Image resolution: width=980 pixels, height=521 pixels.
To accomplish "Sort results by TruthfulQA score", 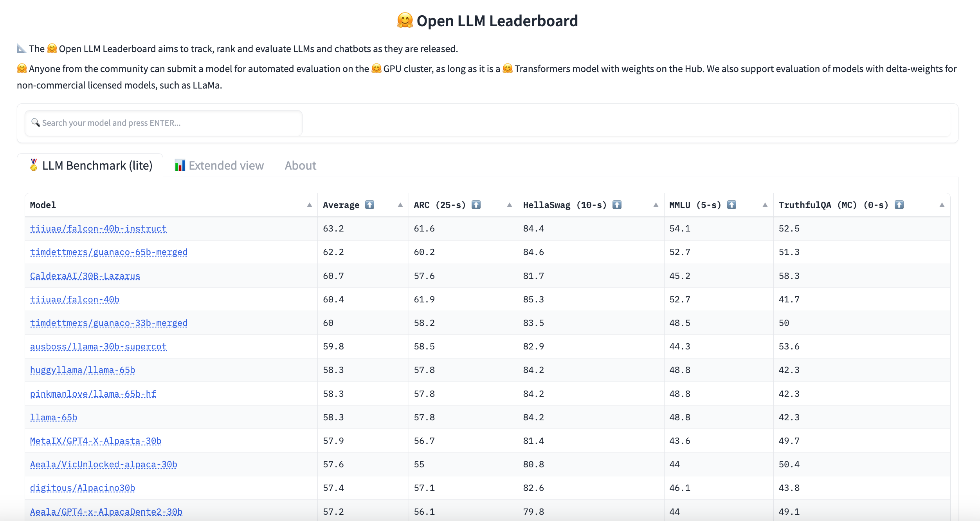I will point(942,204).
